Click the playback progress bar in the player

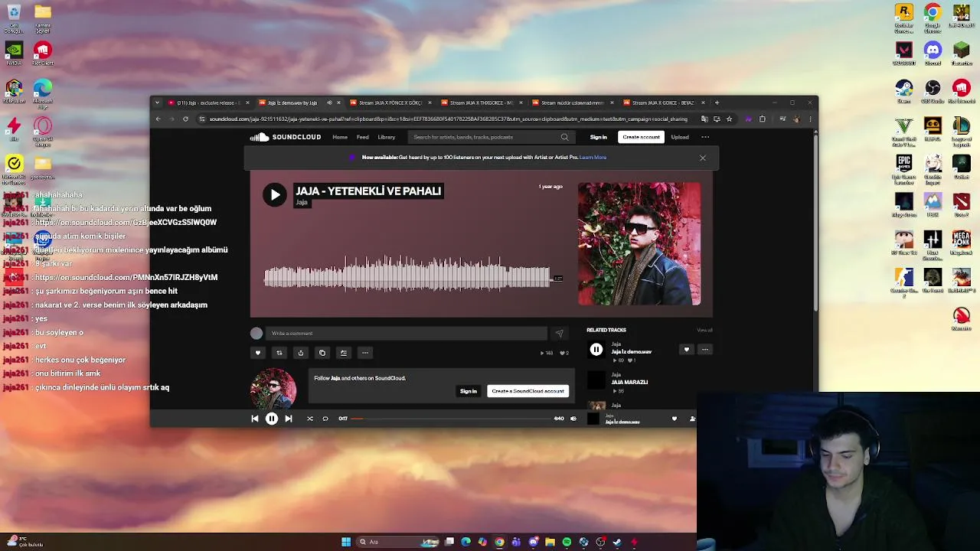coord(451,419)
